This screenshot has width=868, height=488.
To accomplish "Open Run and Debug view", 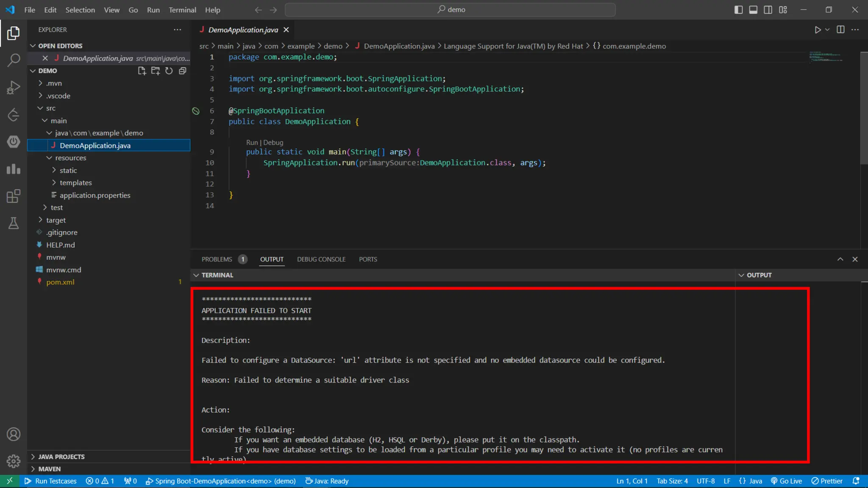I will pyautogui.click(x=14, y=87).
